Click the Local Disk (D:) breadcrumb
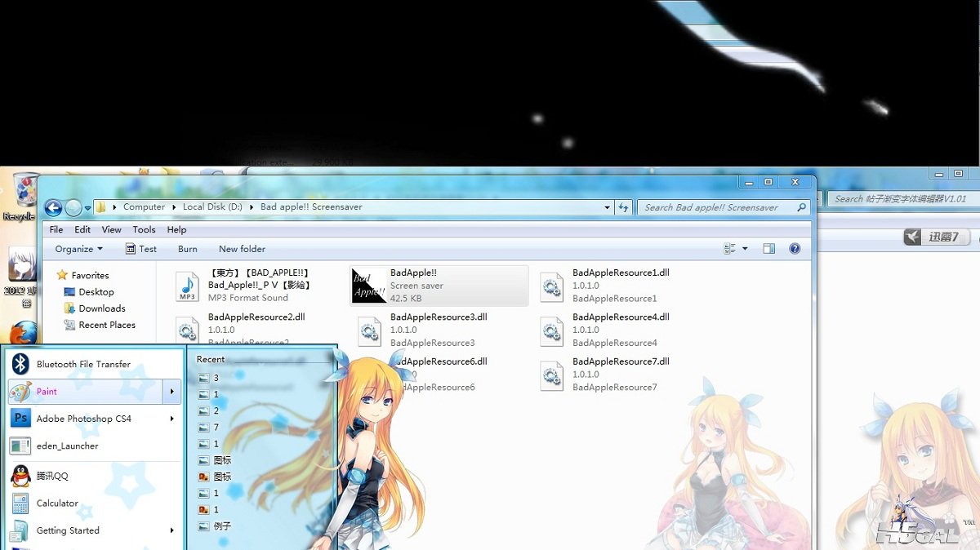This screenshot has height=550, width=980. point(212,207)
